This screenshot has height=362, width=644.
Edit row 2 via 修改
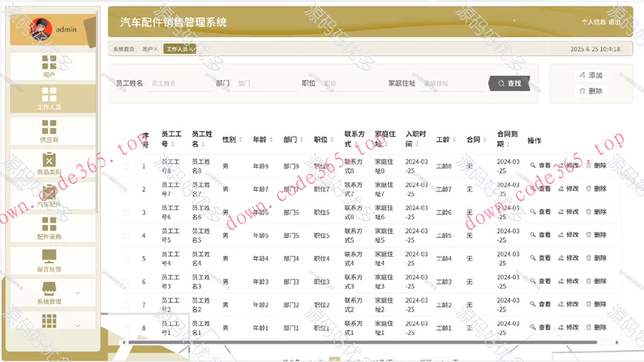pyautogui.click(x=568, y=188)
